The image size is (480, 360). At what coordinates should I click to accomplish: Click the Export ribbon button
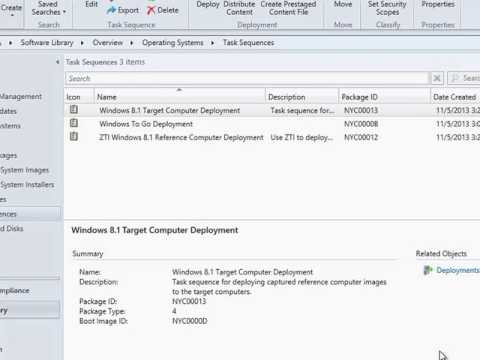click(123, 10)
